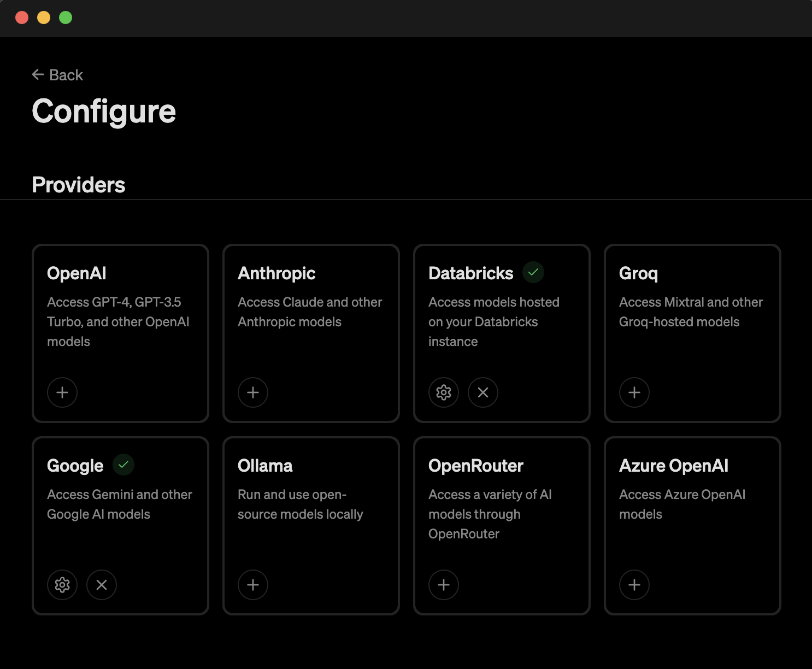The height and width of the screenshot is (669, 812).
Task: Click the Configure page heading
Action: coord(104,111)
